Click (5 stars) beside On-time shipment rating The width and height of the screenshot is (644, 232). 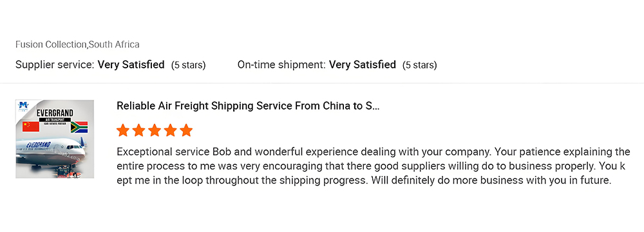[420, 65]
